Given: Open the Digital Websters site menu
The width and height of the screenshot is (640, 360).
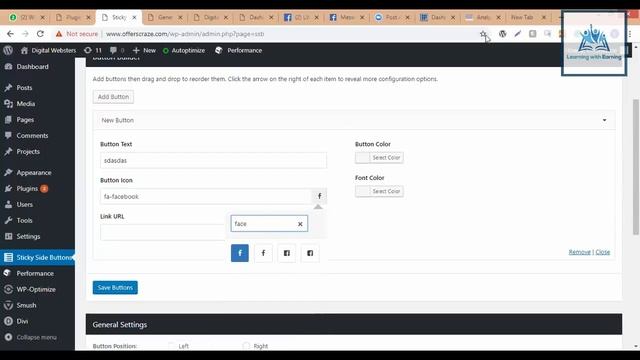Looking at the screenshot, I should pyautogui.click(x=48, y=50).
